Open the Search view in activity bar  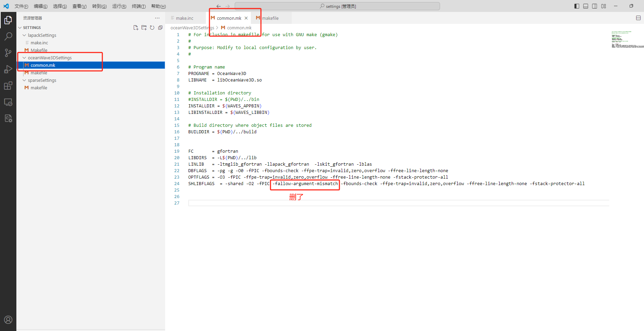(x=8, y=36)
